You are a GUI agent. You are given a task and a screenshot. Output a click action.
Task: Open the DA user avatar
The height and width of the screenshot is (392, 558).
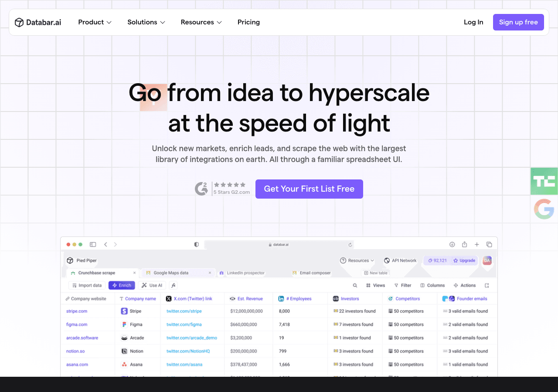tap(487, 260)
